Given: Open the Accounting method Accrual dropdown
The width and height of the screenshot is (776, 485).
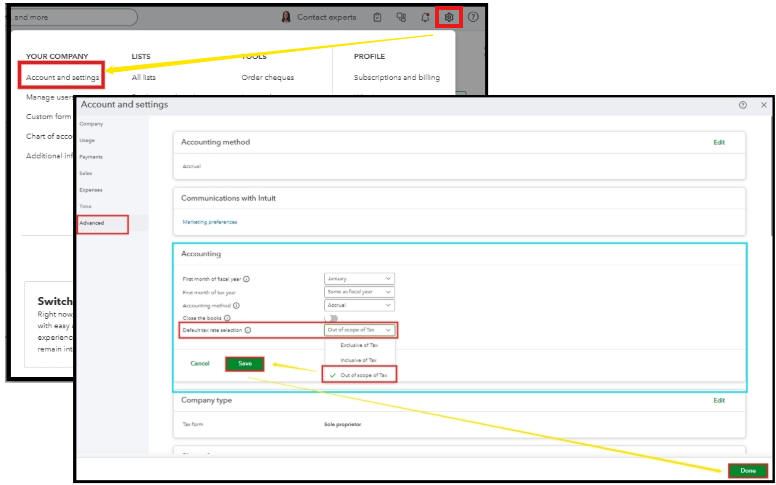Looking at the screenshot, I should pyautogui.click(x=359, y=305).
